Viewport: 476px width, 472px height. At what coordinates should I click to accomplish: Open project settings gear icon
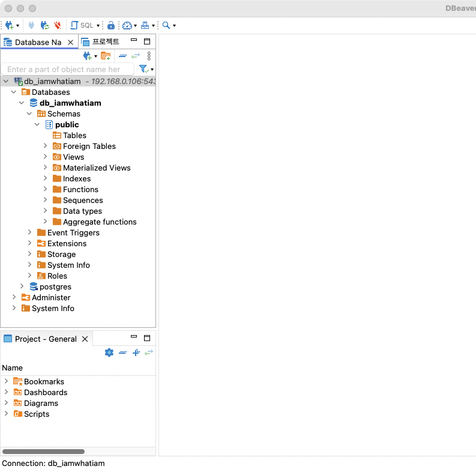point(109,352)
